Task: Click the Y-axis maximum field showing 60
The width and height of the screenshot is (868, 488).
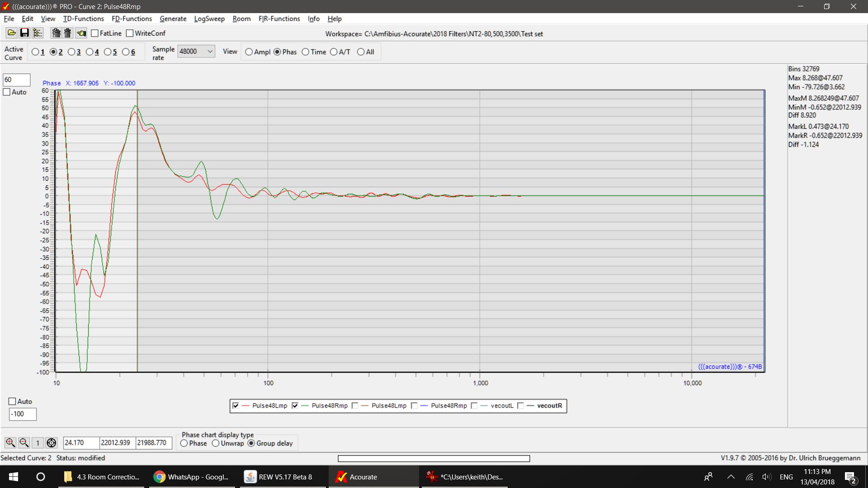Action: 17,80
